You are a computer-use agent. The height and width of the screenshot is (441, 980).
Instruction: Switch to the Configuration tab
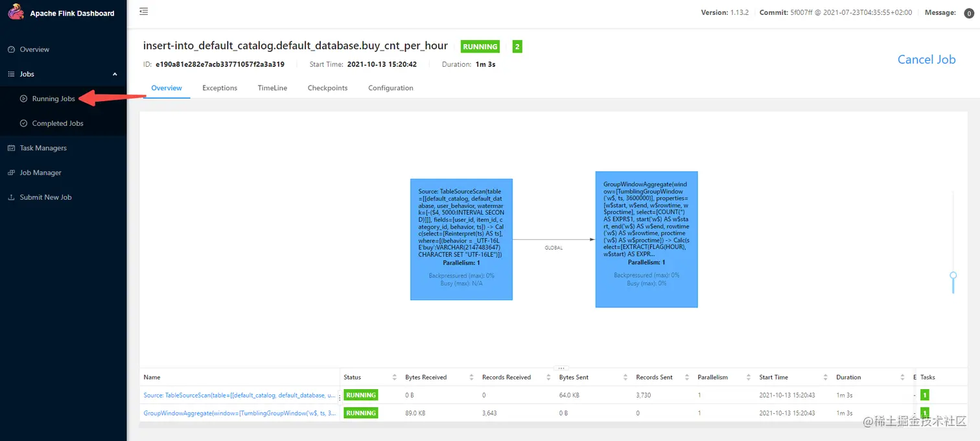click(391, 88)
